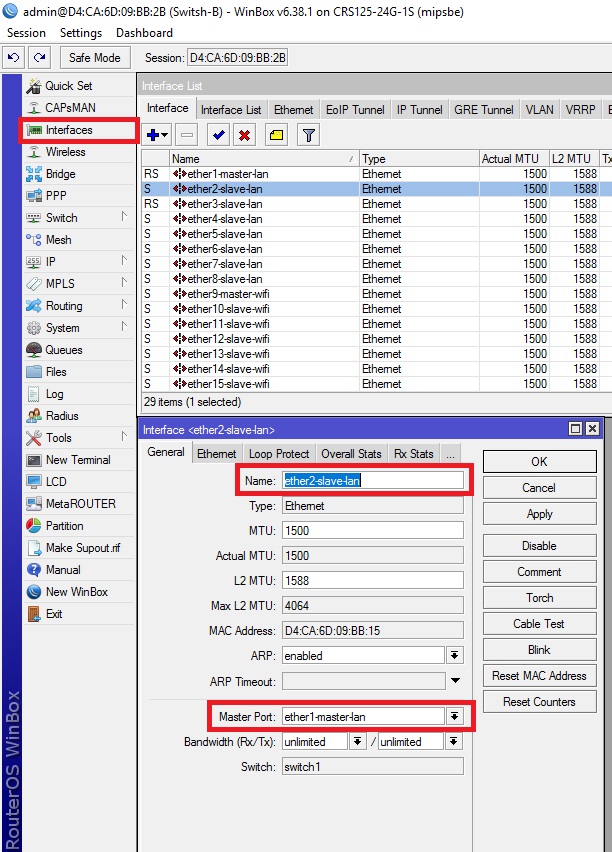Open the Dashboard menu
612x852 pixels.
pyautogui.click(x=145, y=33)
